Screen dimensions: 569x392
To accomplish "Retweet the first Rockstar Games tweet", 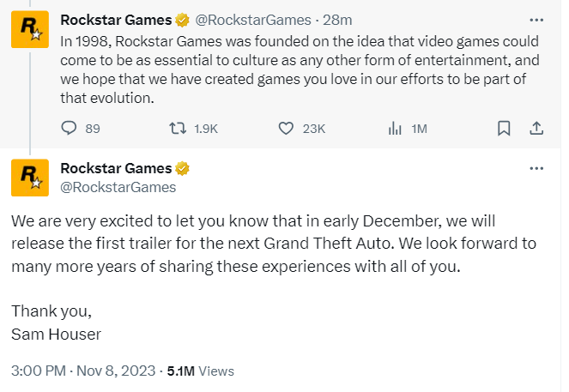I will [x=178, y=129].
